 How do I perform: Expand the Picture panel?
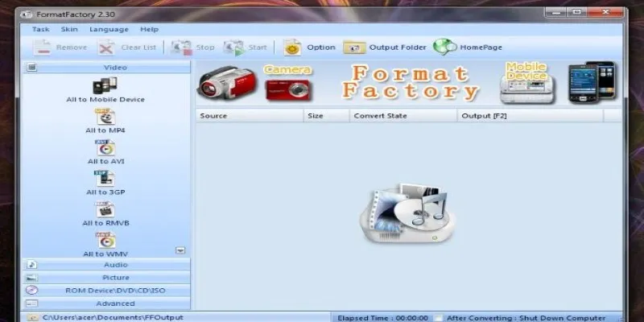pos(107,278)
